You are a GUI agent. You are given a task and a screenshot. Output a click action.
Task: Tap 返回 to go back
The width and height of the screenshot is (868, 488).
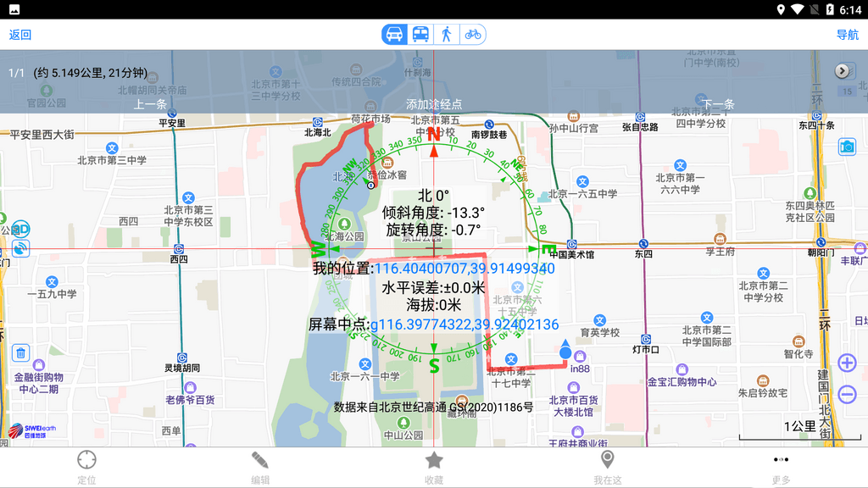click(20, 35)
